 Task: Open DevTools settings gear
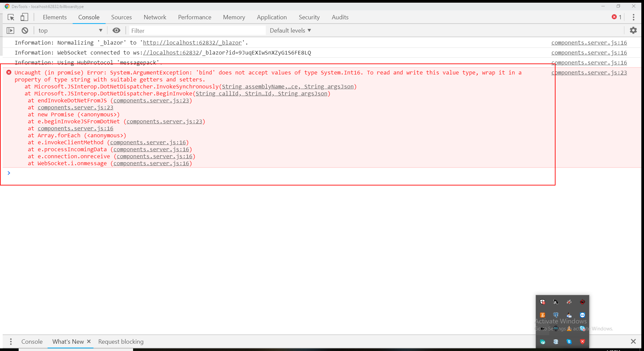click(633, 30)
